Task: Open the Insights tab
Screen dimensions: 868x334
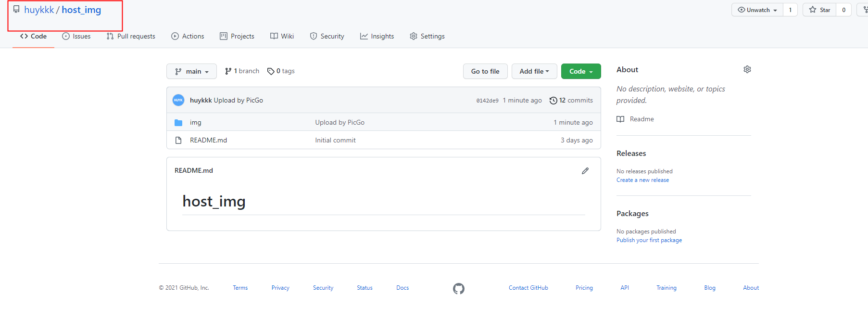Action: 377,36
